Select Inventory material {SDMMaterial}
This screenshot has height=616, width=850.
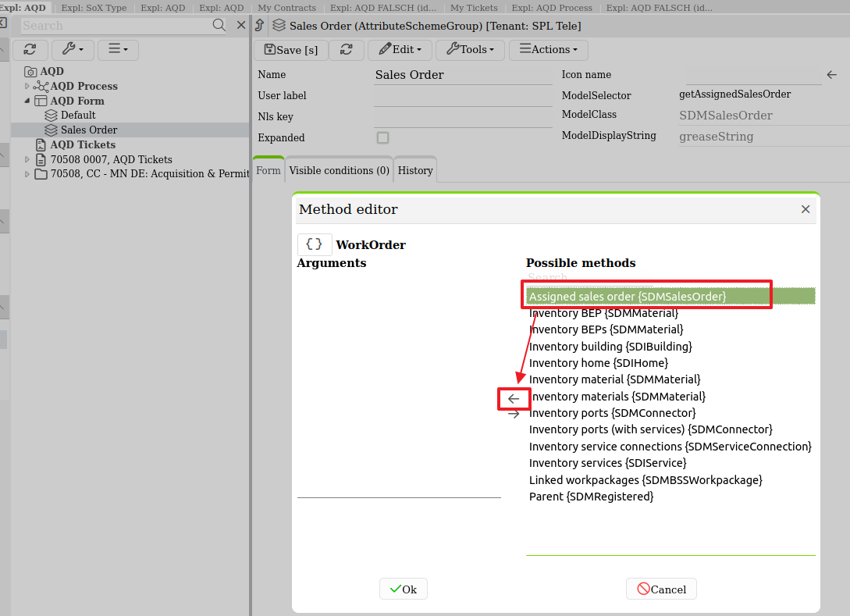[670, 379]
